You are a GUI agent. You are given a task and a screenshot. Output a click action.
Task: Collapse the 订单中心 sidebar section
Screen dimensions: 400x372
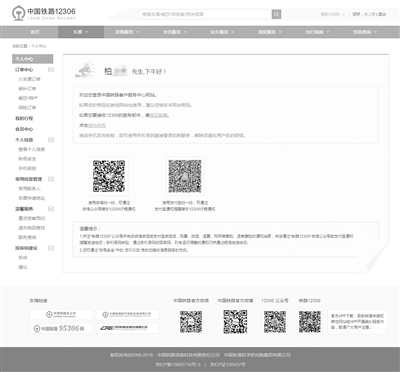tap(51, 70)
